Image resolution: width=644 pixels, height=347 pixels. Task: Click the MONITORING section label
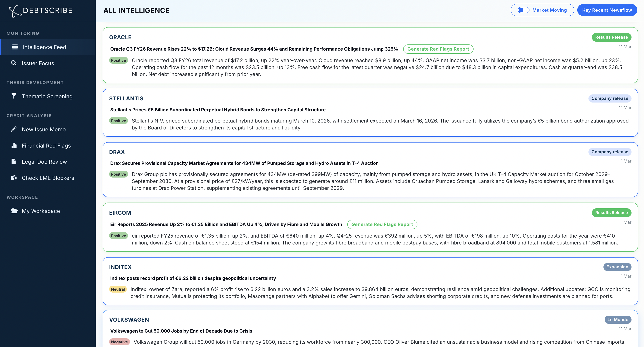[x=23, y=33]
